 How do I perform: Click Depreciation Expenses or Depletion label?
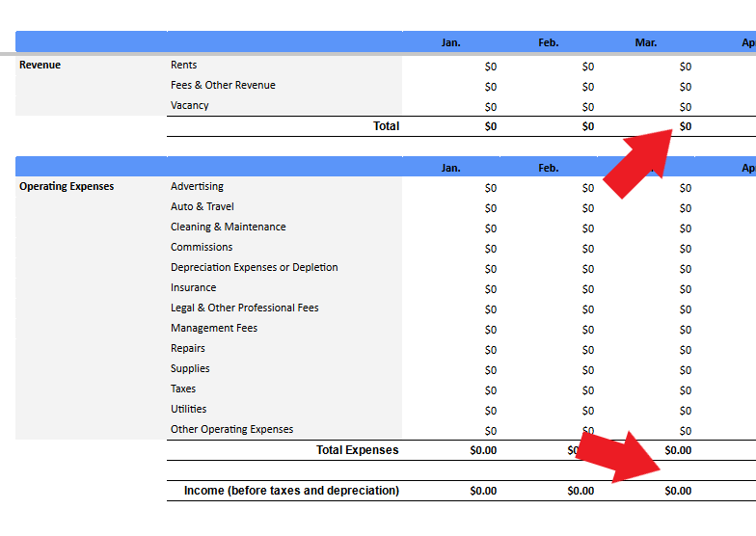[255, 268]
